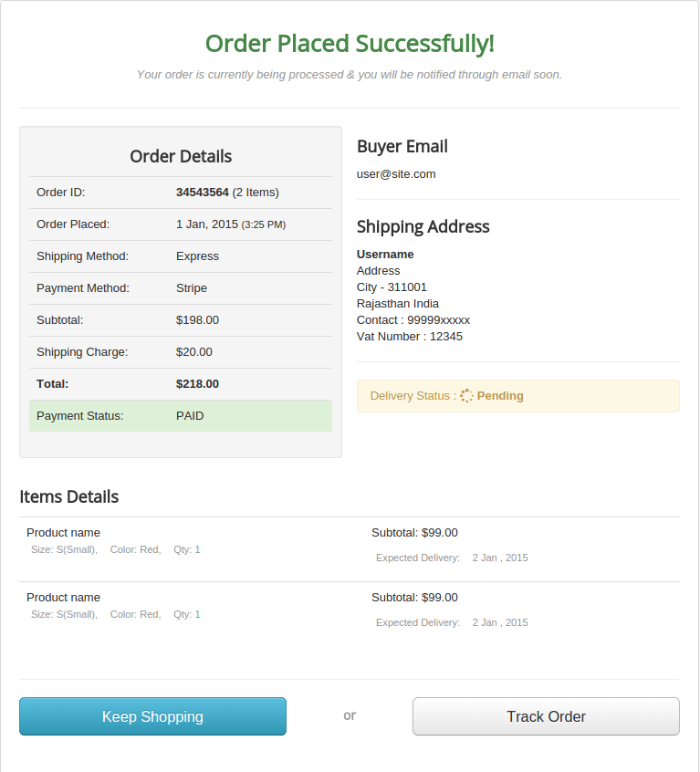This screenshot has height=772, width=700.
Task: Click the Pending delivery status label
Action: (x=500, y=396)
